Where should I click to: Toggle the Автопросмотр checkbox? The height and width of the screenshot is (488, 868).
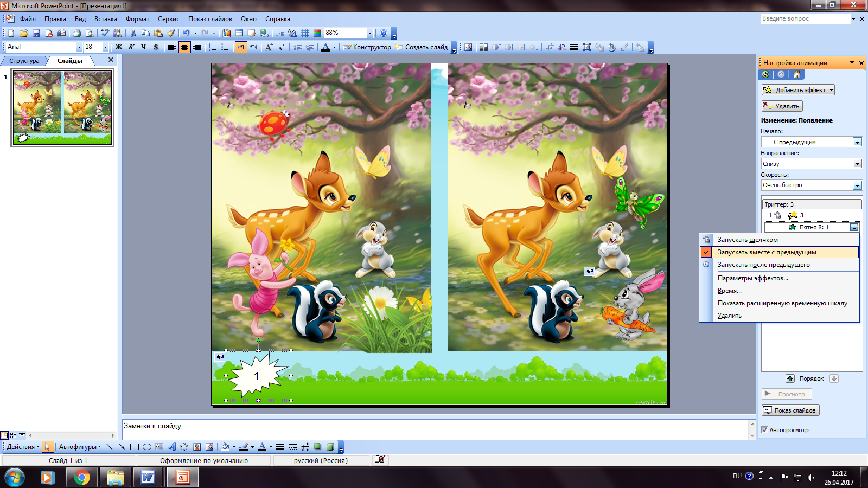pyautogui.click(x=765, y=430)
